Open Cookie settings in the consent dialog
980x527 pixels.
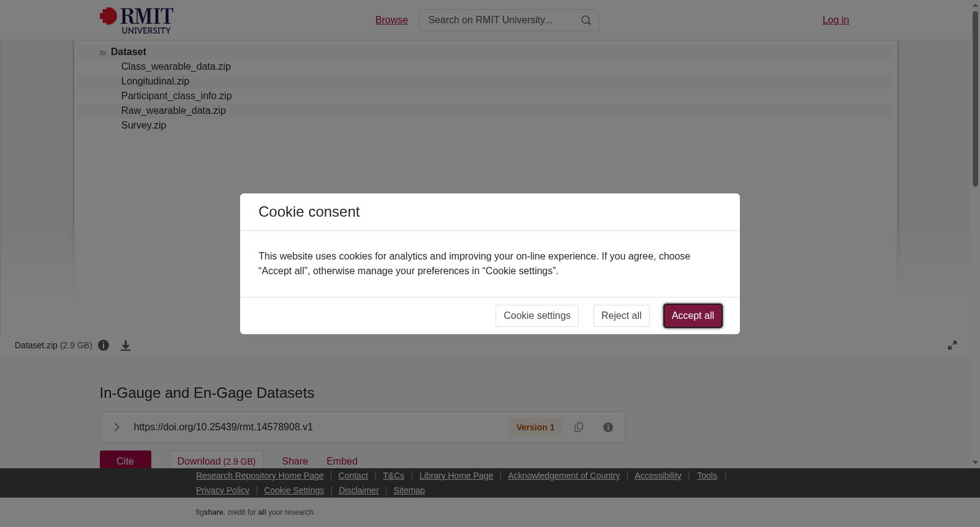pos(537,316)
